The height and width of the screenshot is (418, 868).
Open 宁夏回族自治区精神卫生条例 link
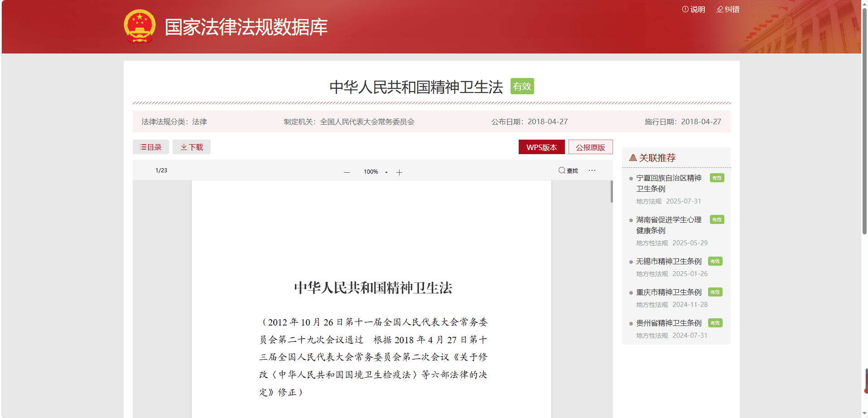coord(669,183)
